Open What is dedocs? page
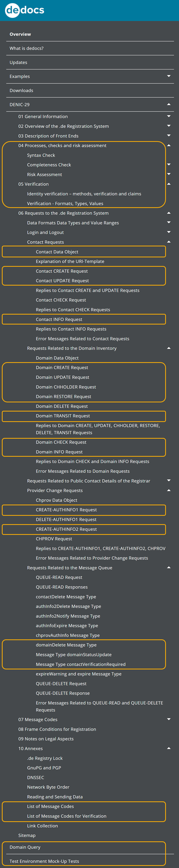This screenshot has height=868, width=179. (27, 48)
